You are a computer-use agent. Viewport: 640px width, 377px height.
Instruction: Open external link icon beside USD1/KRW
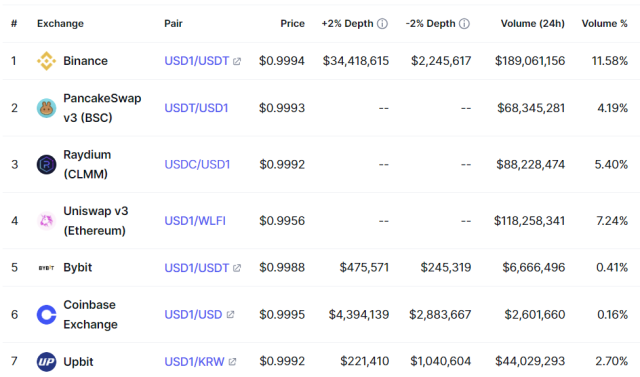click(232, 362)
